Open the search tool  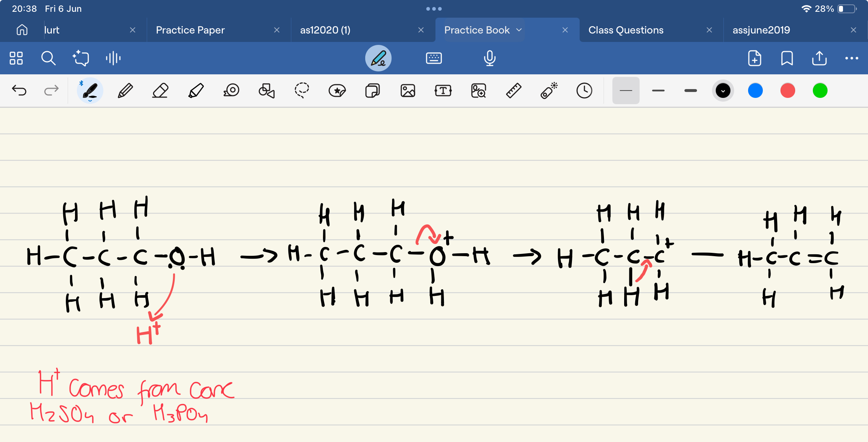[48, 58]
